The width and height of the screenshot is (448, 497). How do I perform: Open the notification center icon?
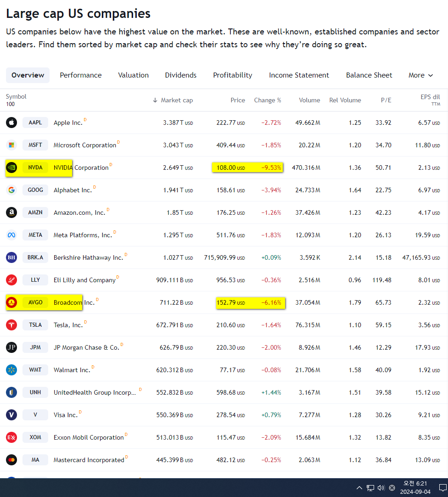click(442, 487)
